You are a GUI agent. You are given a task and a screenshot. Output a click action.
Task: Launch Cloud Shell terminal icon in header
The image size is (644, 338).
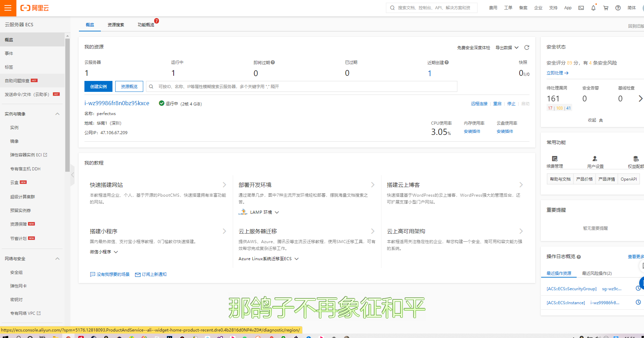point(581,8)
